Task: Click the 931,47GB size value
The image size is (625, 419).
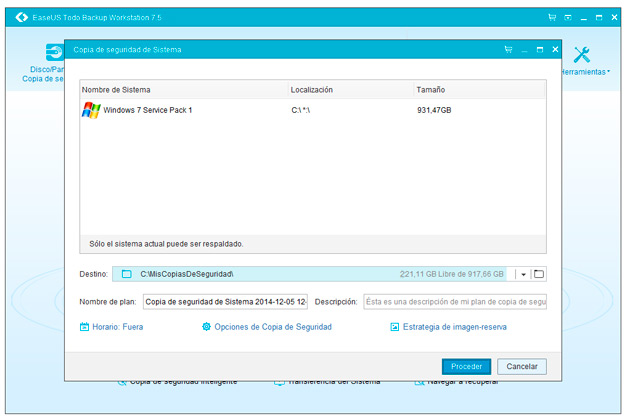Action: pyautogui.click(x=434, y=110)
